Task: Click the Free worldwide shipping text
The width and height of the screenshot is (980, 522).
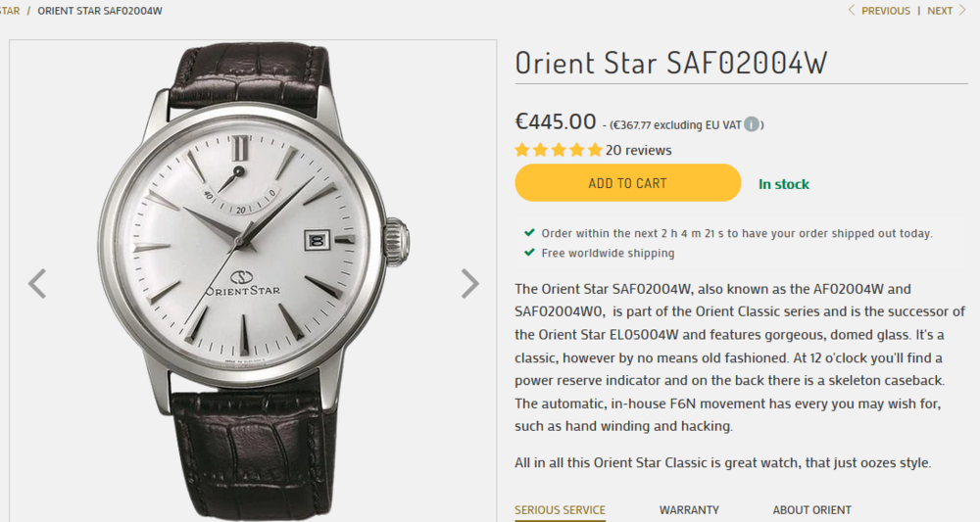Action: 608,253
